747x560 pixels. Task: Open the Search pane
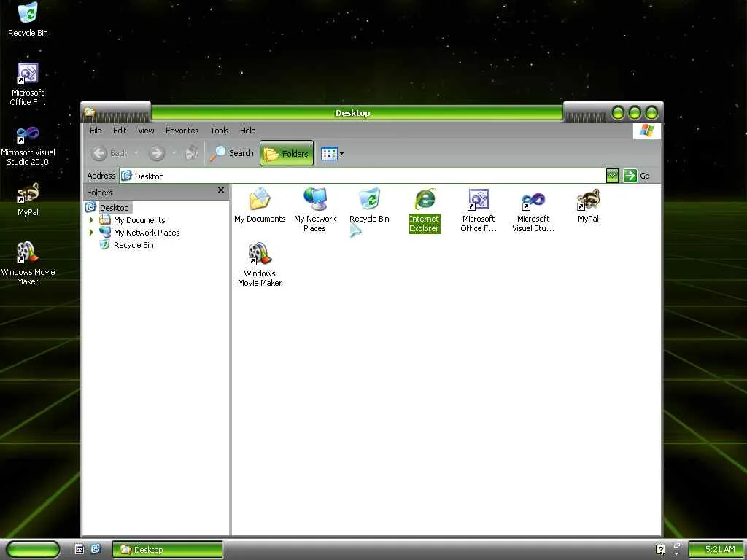[x=231, y=153]
